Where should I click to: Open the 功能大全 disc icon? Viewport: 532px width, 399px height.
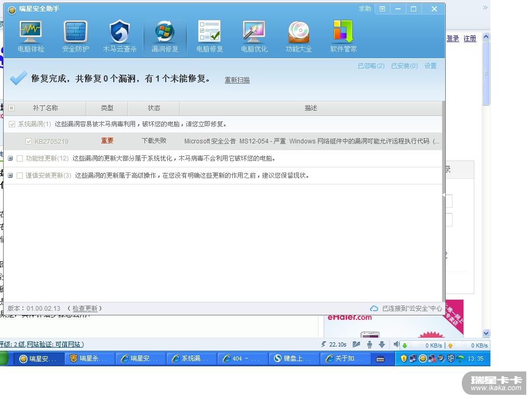pos(299,36)
